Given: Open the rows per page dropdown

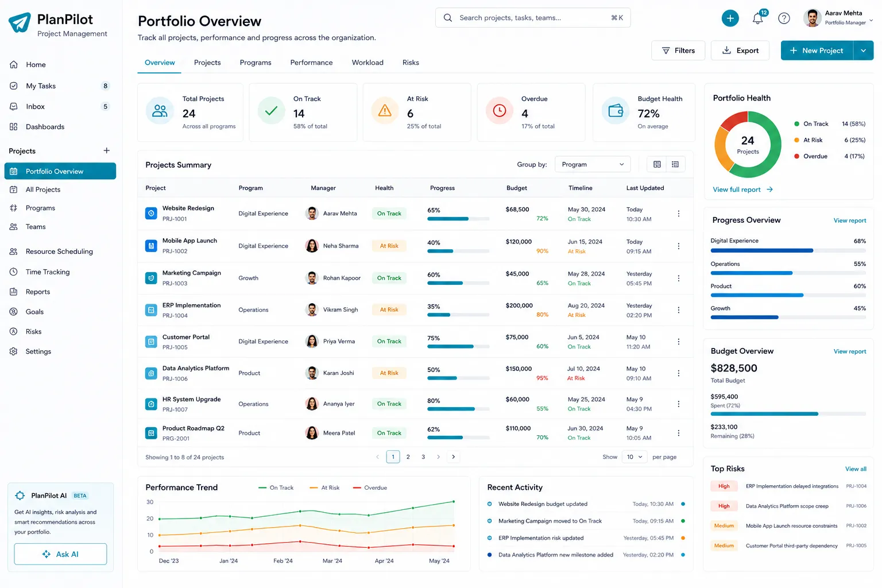Looking at the screenshot, I should (635, 457).
